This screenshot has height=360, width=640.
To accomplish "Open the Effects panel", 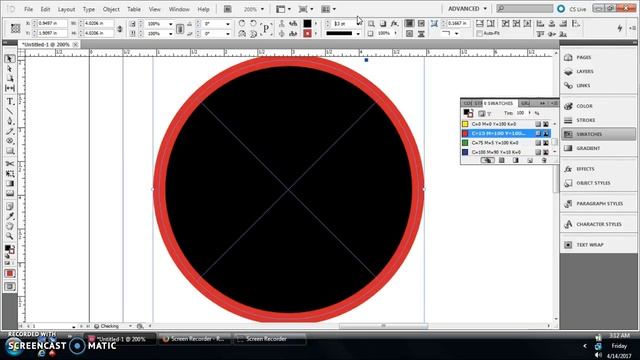I will tap(598, 169).
